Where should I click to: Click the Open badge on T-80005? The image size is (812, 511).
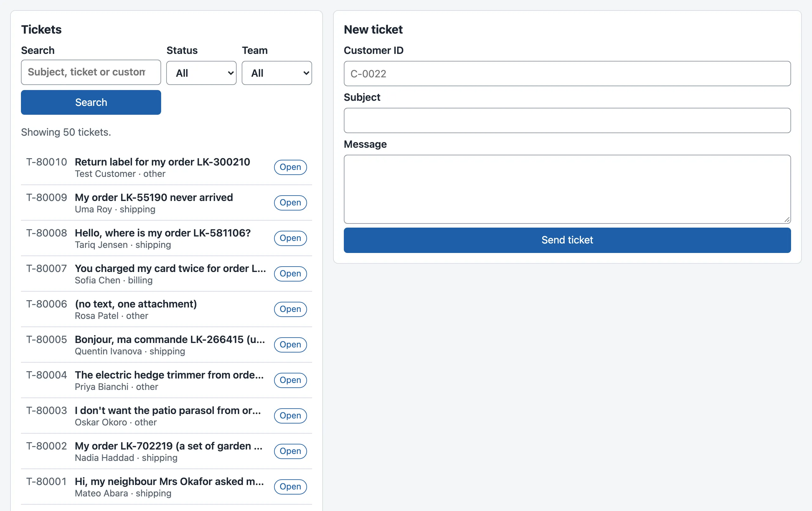pyautogui.click(x=290, y=345)
